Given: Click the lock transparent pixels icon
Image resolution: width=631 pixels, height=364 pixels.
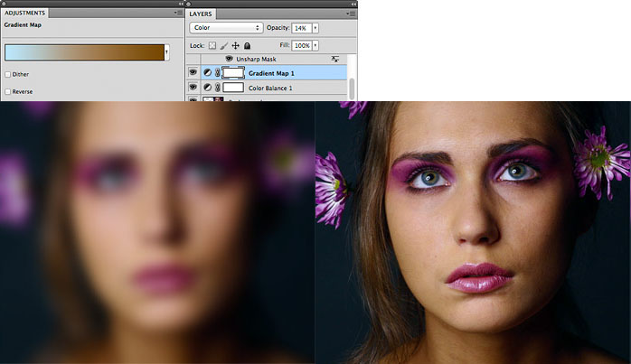Looking at the screenshot, I should coord(212,45).
